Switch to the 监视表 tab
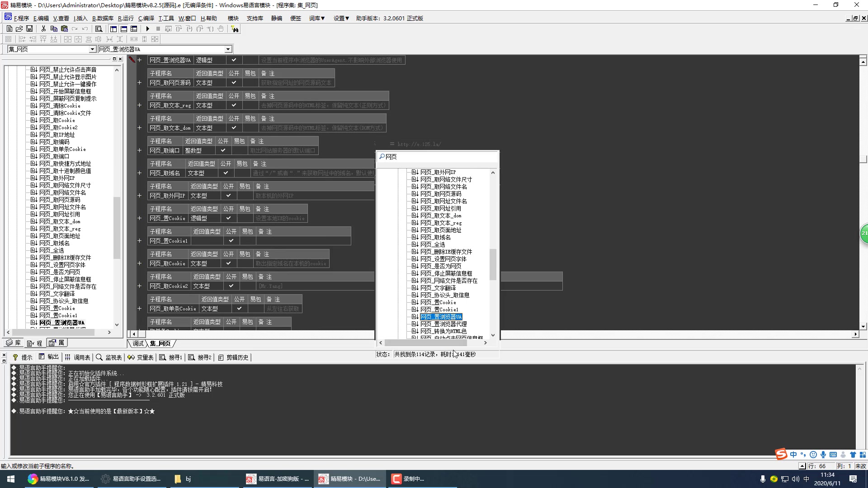Viewport: 868px width, 488px height. coord(109,357)
